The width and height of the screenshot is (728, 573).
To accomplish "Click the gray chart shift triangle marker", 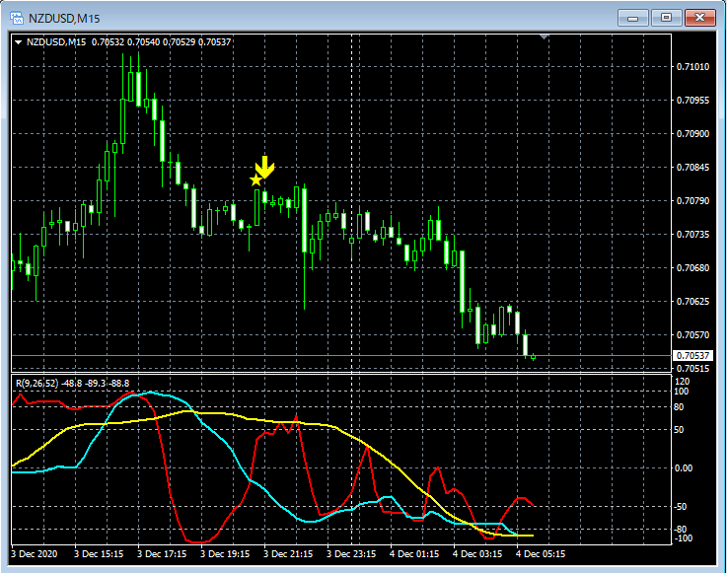I will (x=544, y=37).
